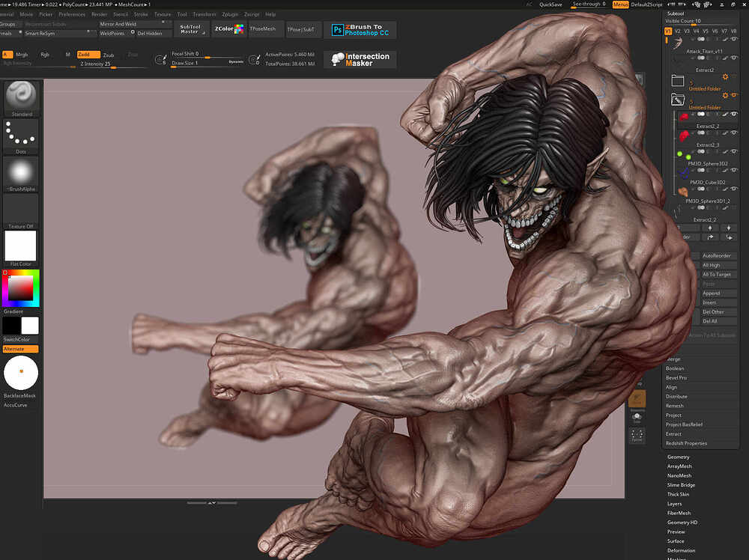This screenshot has height=560, width=749.
Task: Toggle AccuCurve option
Action: point(15,405)
